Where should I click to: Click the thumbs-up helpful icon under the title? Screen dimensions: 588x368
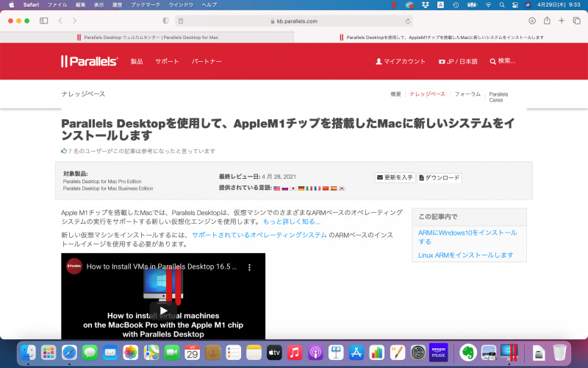pos(64,151)
